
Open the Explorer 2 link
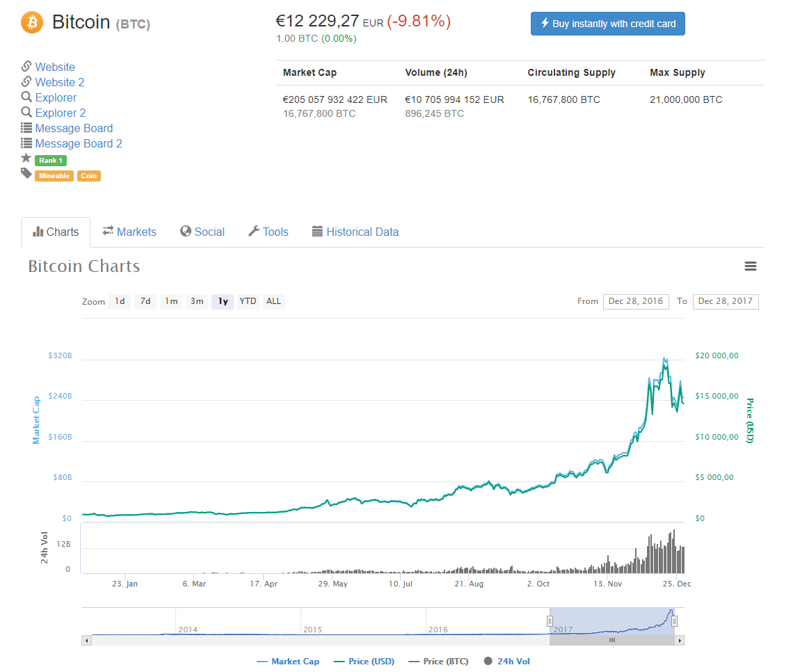(61, 113)
